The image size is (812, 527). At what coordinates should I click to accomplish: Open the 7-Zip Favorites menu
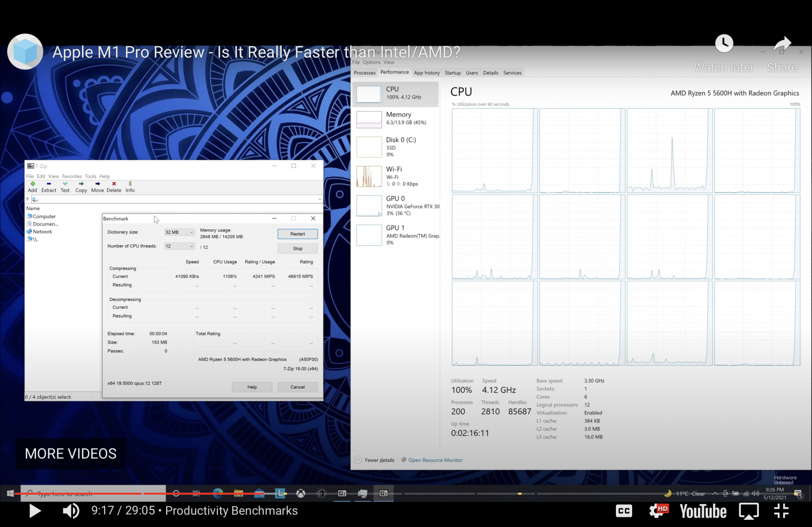[x=72, y=176]
